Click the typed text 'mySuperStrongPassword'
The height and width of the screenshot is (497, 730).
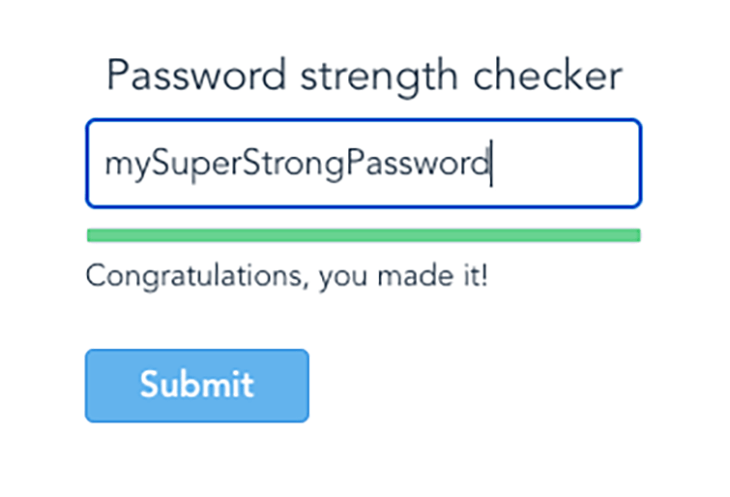tap(297, 164)
